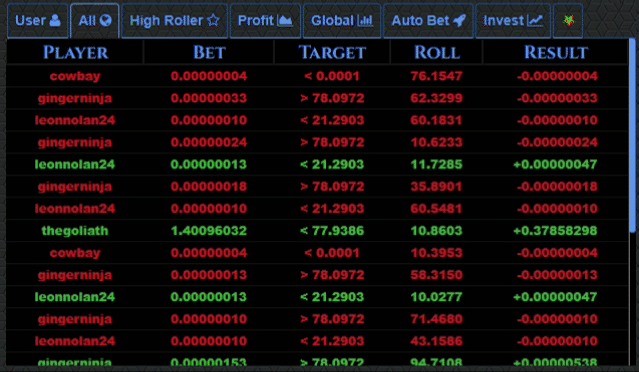Click the roll value 76.1547

(x=436, y=76)
